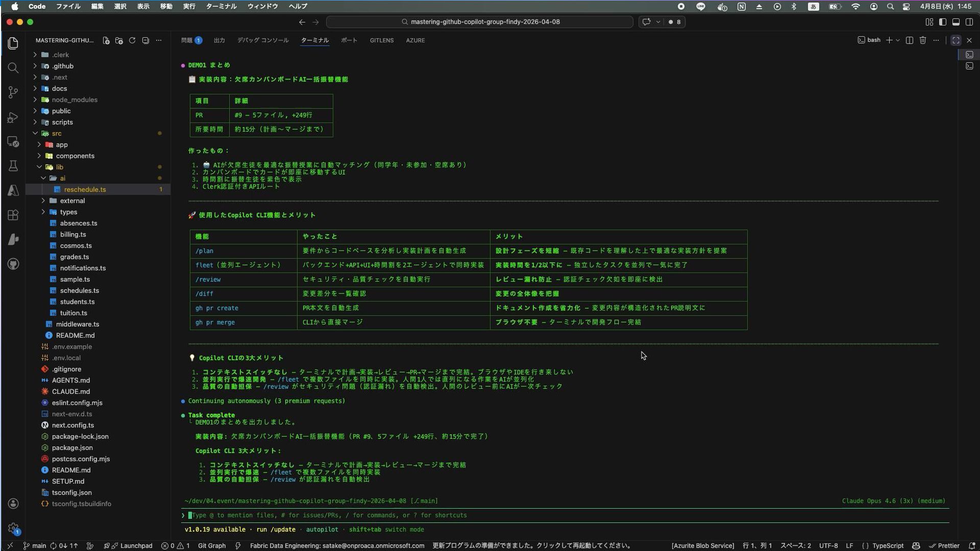Open Run and Debug view
This screenshot has width=980, height=551.
click(x=13, y=118)
